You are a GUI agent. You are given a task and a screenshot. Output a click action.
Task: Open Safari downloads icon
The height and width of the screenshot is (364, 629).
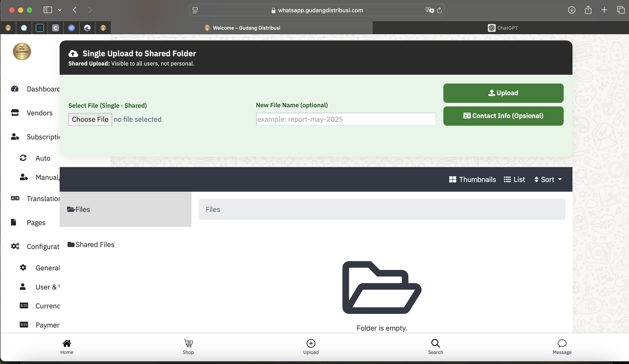click(x=571, y=10)
